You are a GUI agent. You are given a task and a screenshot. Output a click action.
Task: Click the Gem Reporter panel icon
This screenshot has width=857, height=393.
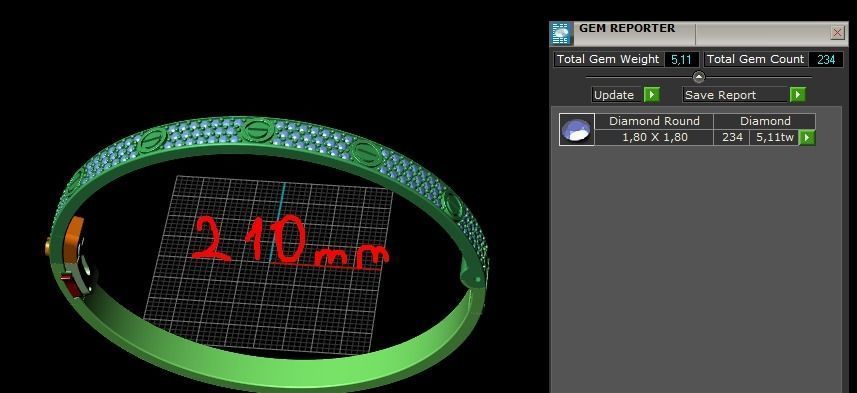pos(561,34)
